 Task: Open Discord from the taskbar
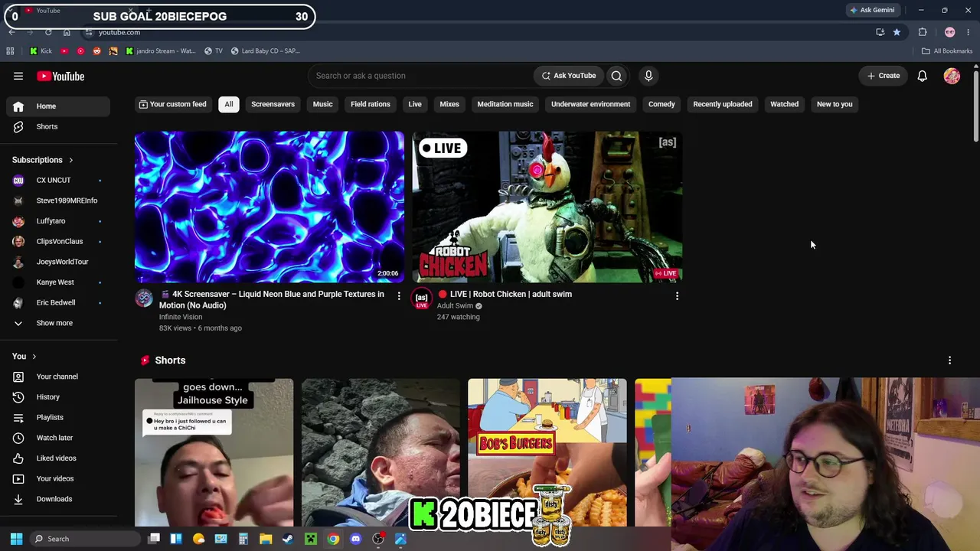[x=355, y=539]
